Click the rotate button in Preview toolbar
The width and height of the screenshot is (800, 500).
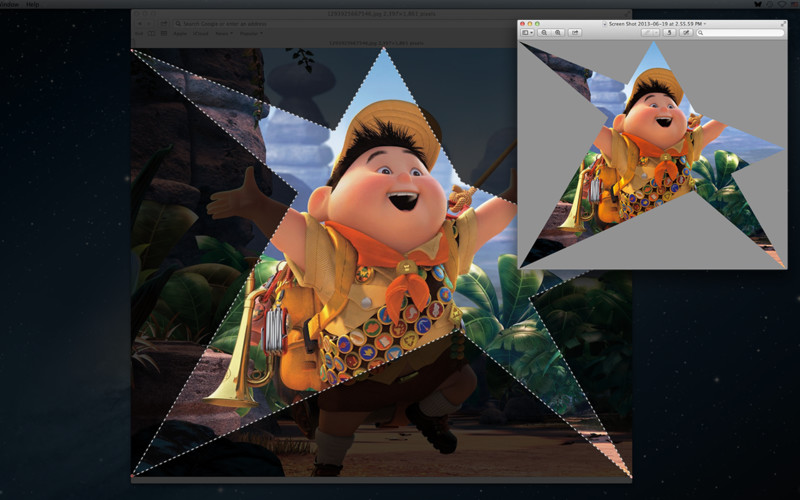[669, 33]
